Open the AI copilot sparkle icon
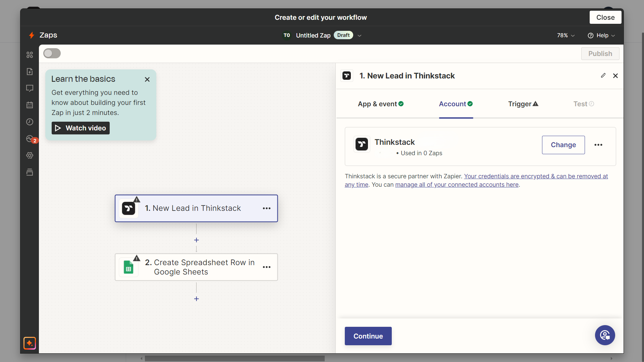This screenshot has width=644, height=362. tap(30, 343)
